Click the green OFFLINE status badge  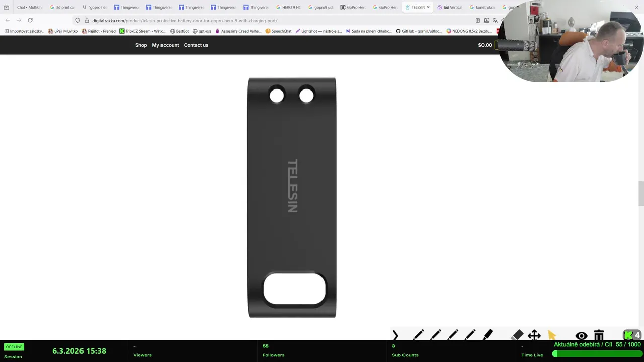[14, 347]
